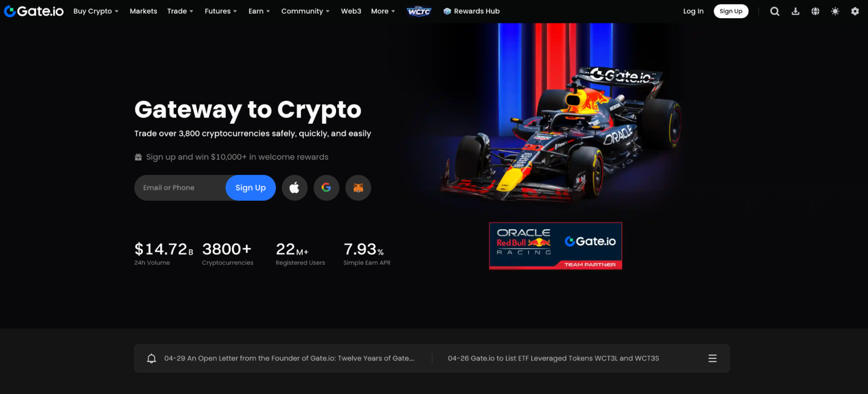This screenshot has width=868, height=394.
Task: Connect with MetaMask fox icon
Action: coord(358,188)
